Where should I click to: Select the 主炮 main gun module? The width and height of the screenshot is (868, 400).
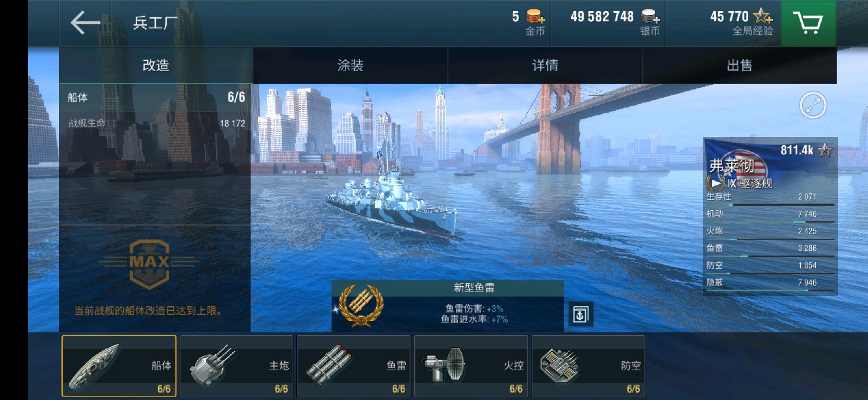(237, 366)
